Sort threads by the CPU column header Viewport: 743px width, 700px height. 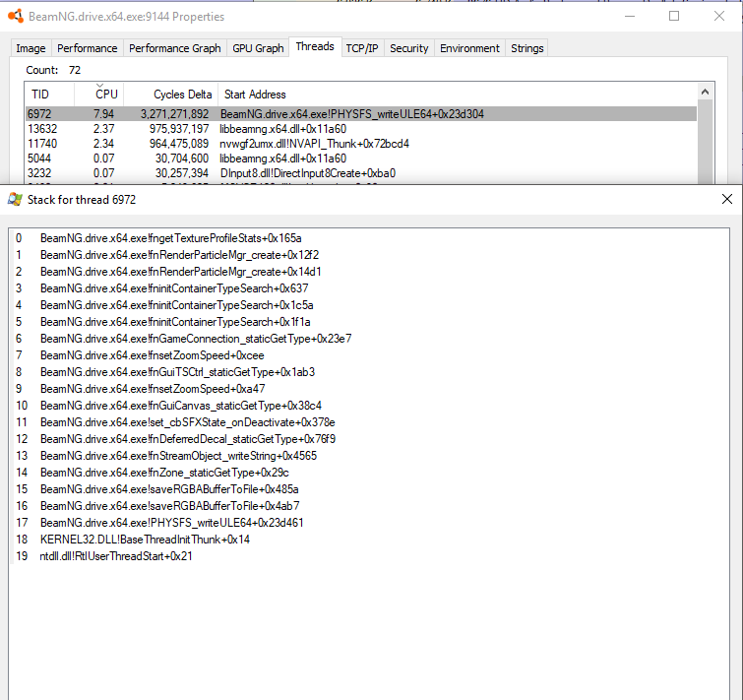99,95
